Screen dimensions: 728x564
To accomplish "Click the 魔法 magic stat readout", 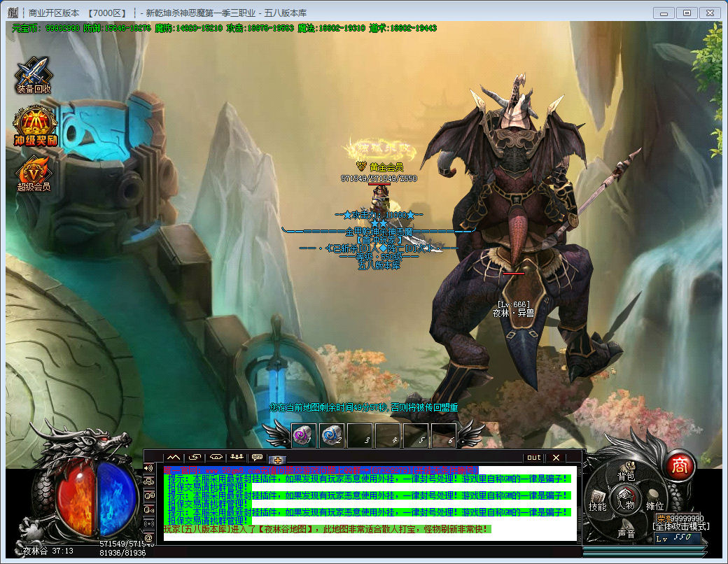I will coord(332,28).
